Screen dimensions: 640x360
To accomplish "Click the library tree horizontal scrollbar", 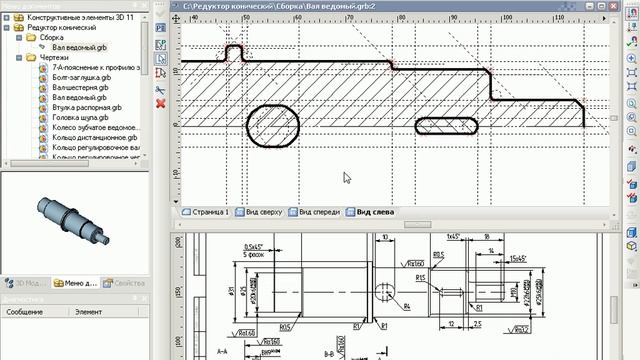I will pyautogui.click(x=49, y=164).
